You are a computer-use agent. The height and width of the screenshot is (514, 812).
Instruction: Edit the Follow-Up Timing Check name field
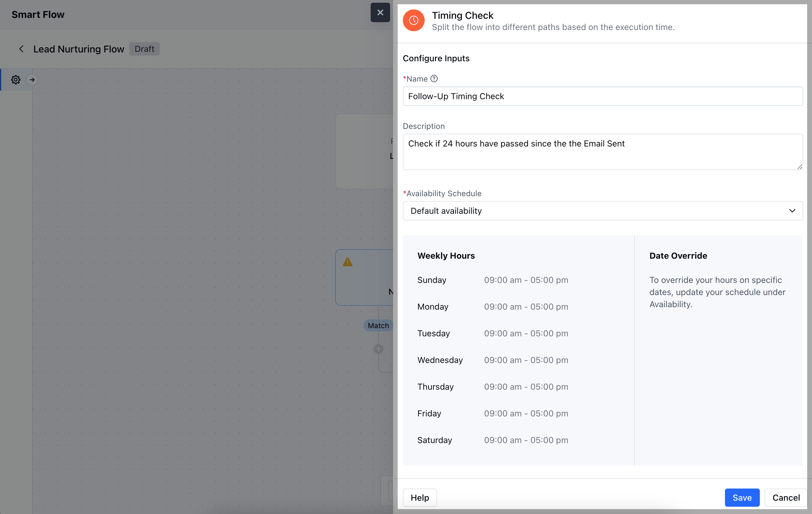point(602,96)
